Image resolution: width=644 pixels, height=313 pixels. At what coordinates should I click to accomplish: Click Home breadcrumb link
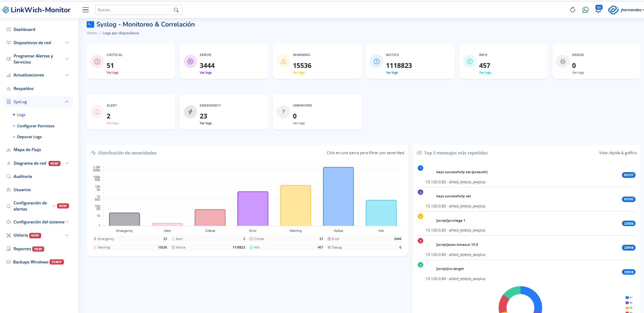(92, 33)
